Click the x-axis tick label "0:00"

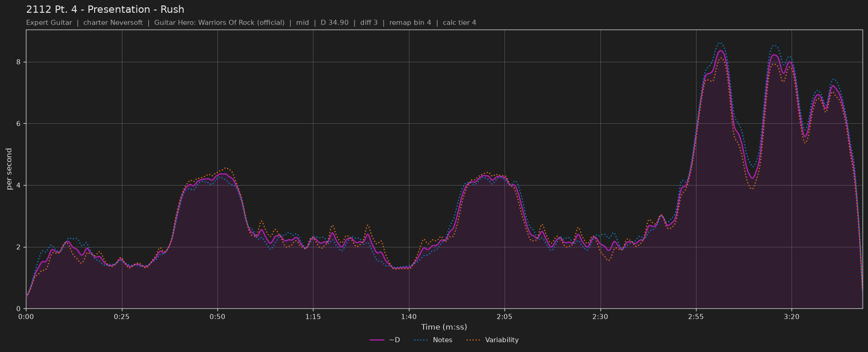[x=26, y=317]
